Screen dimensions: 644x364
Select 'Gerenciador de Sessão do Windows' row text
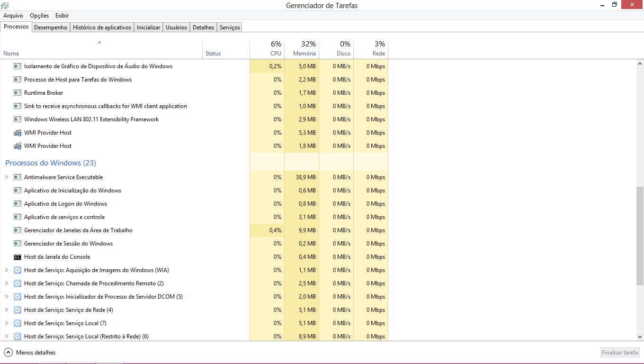68,244
